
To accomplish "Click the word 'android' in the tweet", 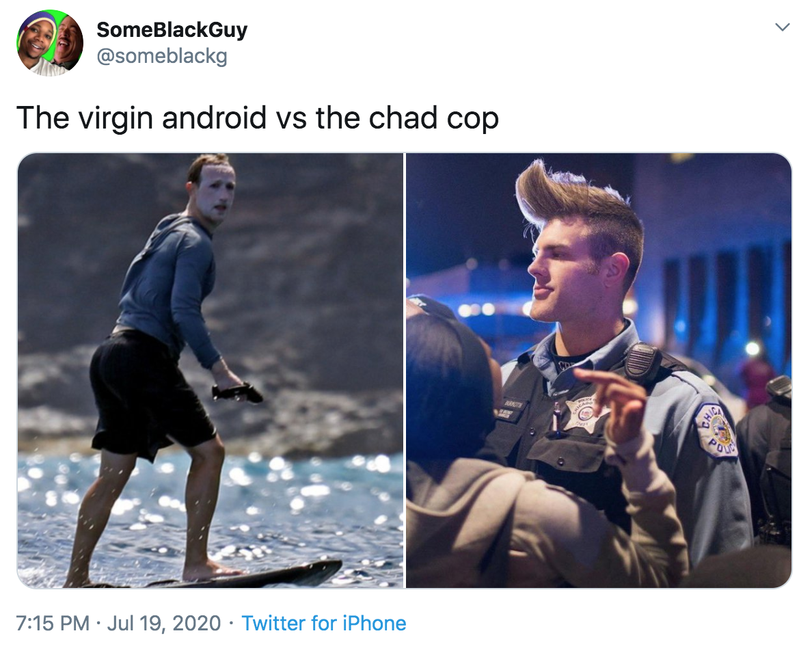I will tap(215, 118).
